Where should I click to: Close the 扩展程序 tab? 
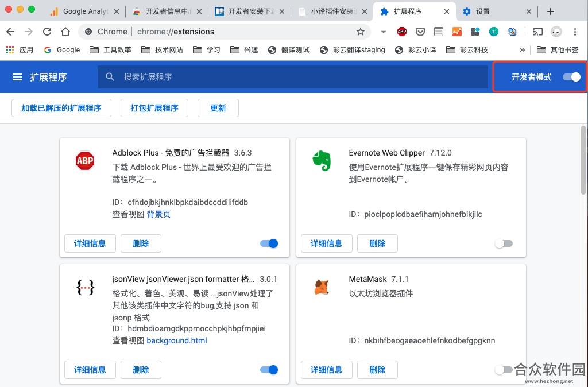(447, 11)
